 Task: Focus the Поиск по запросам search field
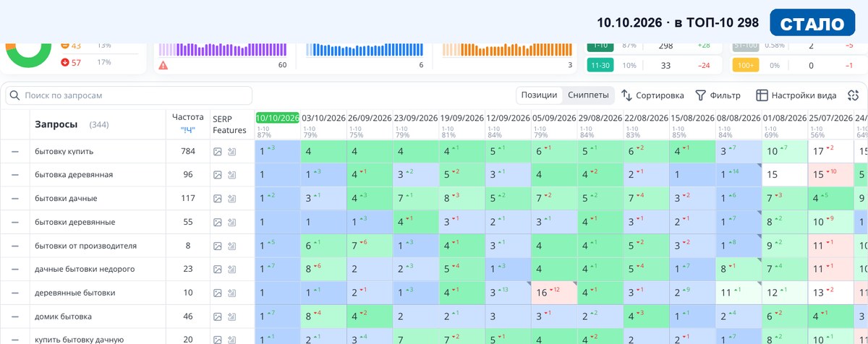click(x=129, y=95)
